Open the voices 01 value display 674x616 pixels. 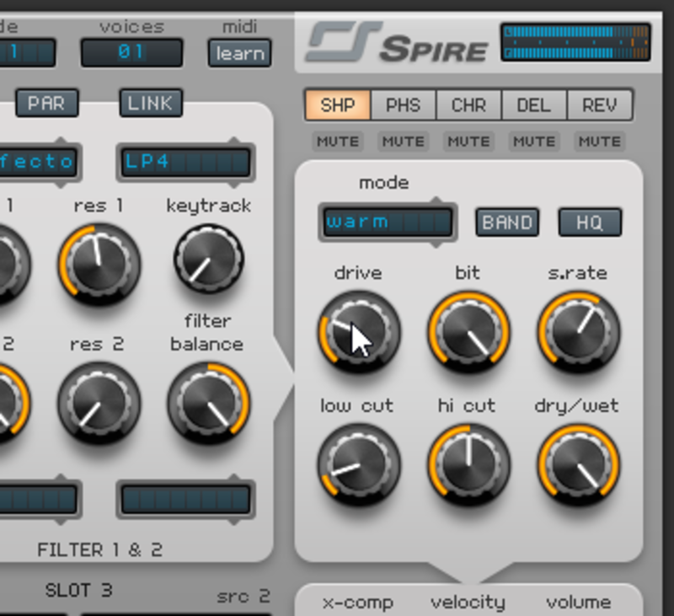click(132, 52)
